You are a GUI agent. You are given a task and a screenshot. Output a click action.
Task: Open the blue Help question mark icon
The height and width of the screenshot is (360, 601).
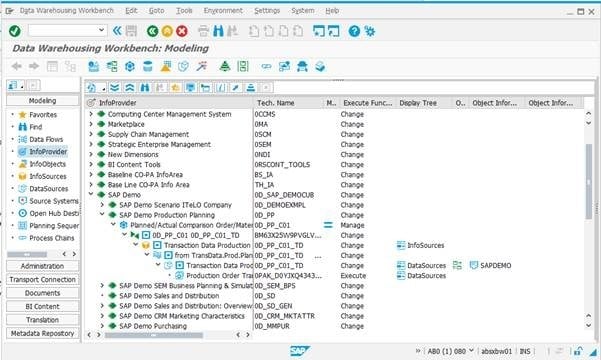coord(354,31)
